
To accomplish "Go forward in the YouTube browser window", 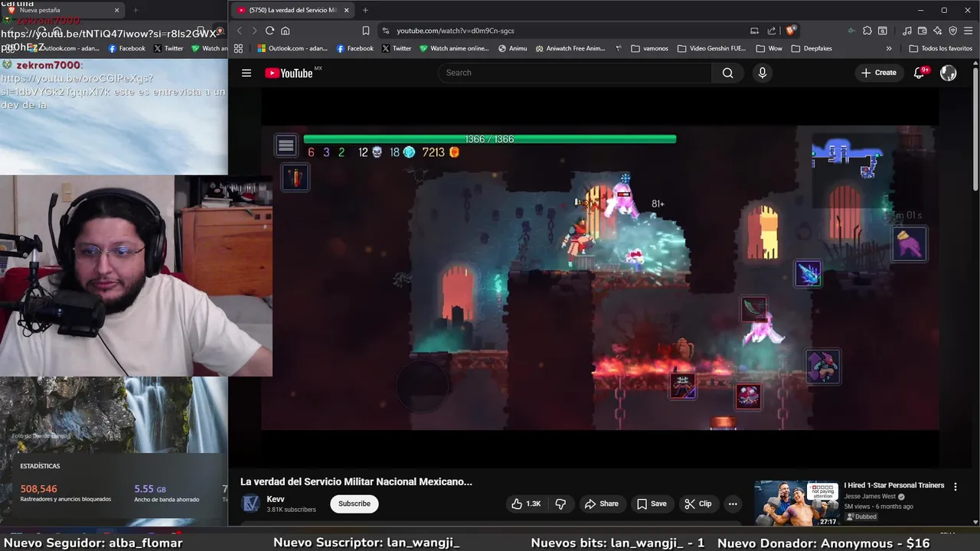I will pos(254,31).
